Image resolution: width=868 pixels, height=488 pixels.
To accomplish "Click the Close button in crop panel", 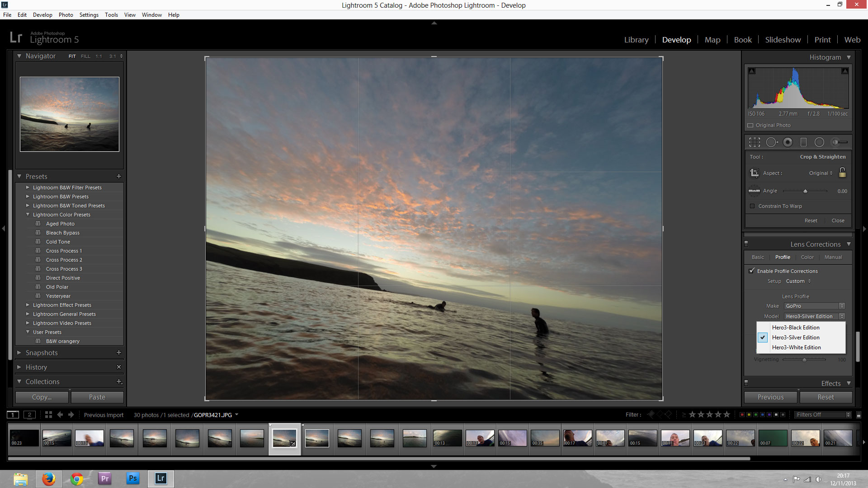I will 838,221.
